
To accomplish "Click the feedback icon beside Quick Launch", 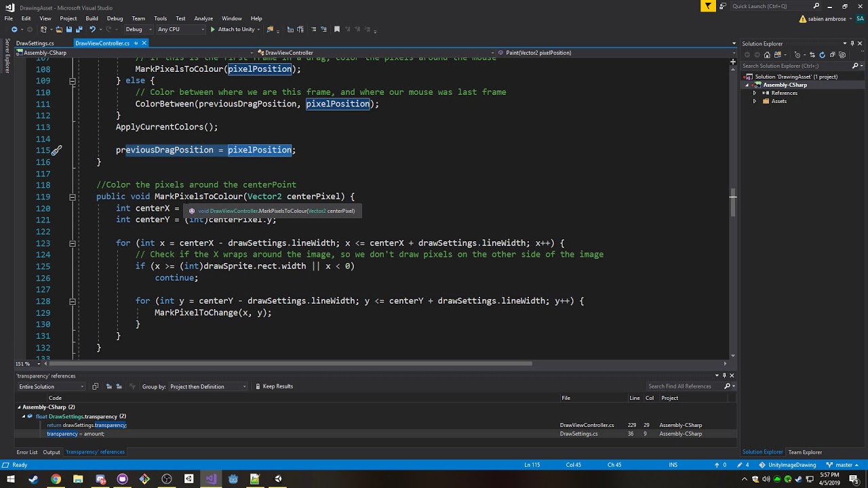I will click(x=723, y=6).
